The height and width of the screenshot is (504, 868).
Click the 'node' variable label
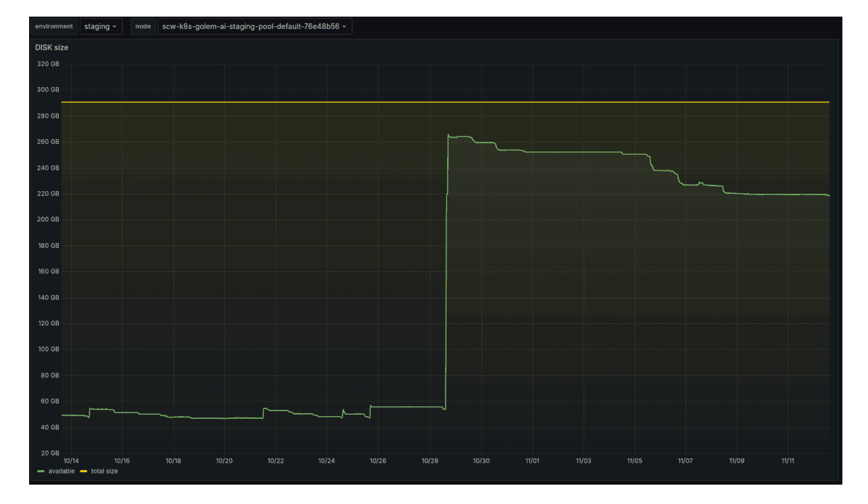[x=143, y=26]
